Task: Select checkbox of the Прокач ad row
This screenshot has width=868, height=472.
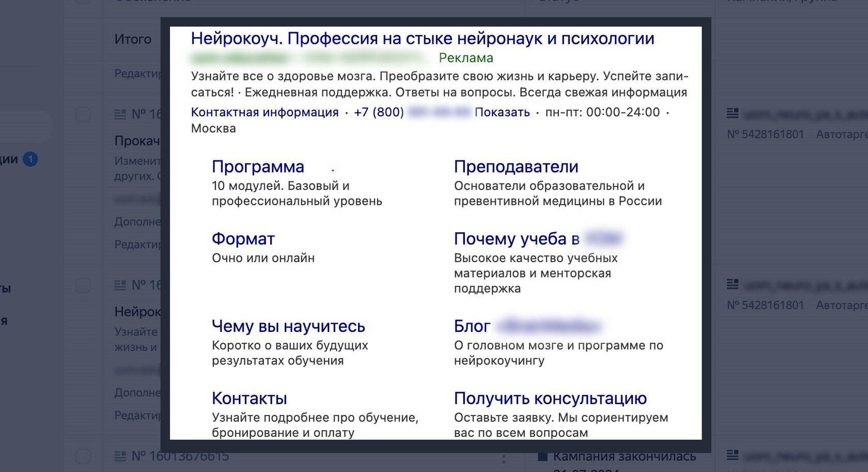Action: point(83,114)
